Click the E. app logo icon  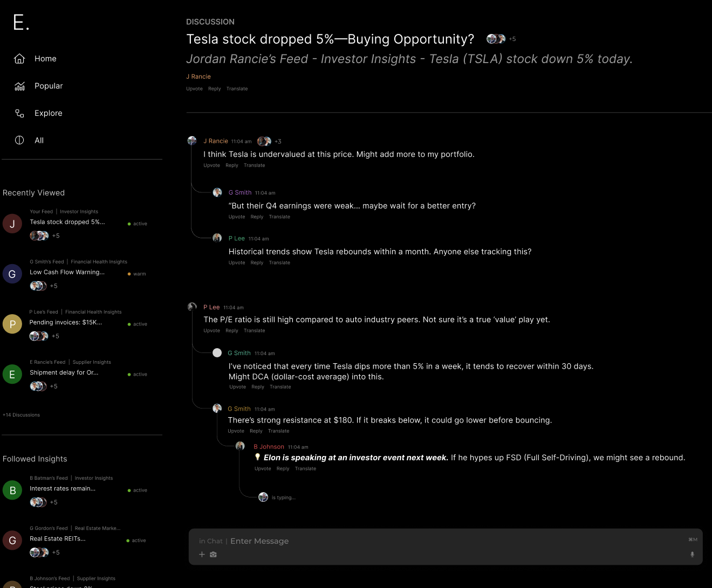point(19,22)
